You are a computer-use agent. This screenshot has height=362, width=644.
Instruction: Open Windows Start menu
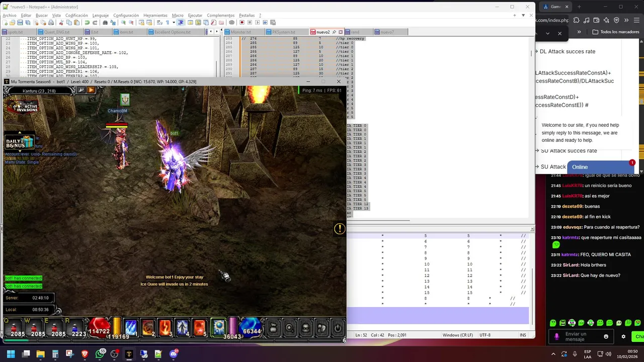click(x=11, y=354)
